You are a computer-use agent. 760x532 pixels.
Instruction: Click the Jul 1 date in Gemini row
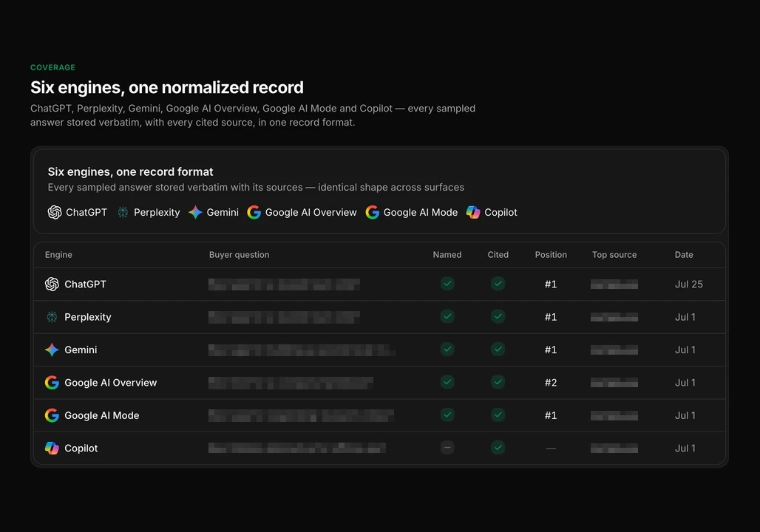(x=685, y=349)
